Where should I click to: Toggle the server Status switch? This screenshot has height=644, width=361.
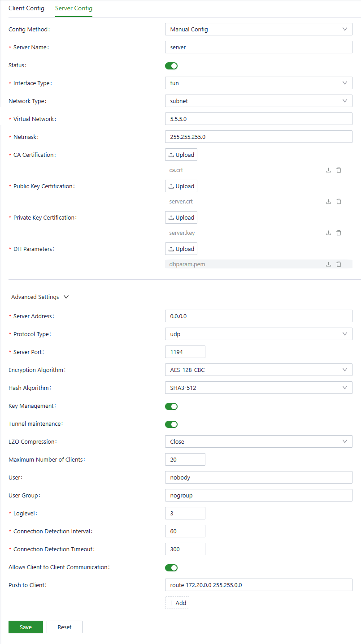(x=171, y=66)
